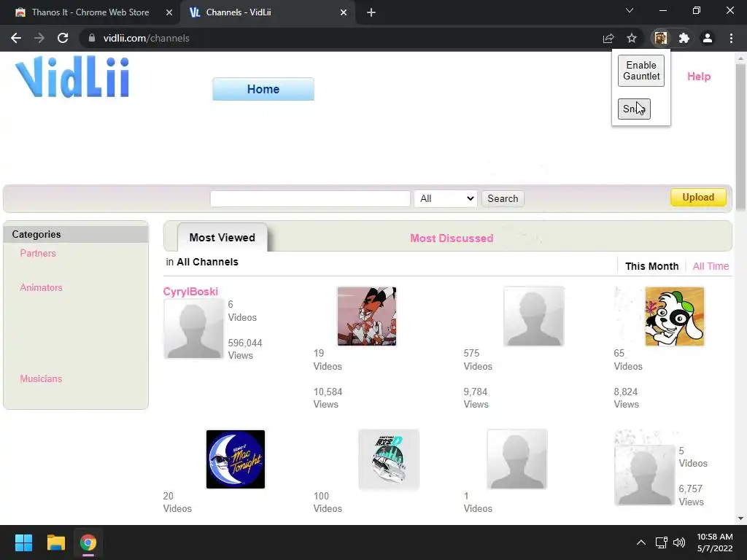The width and height of the screenshot is (747, 560).
Task: Click the 8,824 Views count
Action: tap(626, 397)
